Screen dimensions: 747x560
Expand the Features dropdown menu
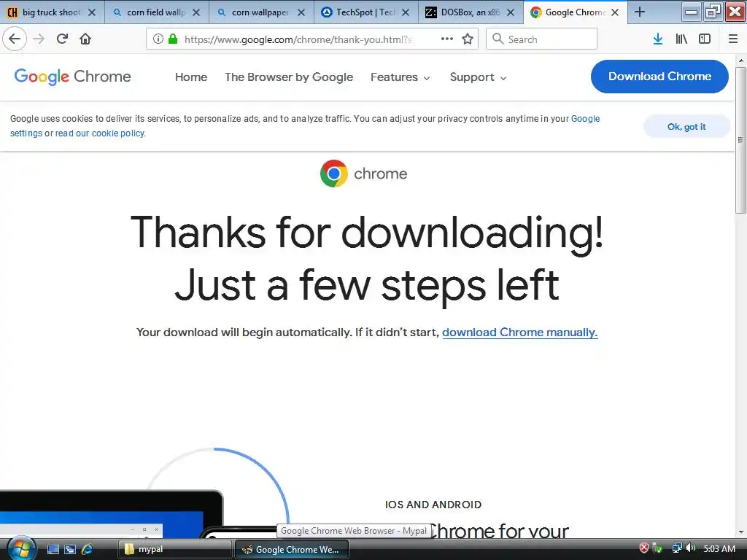400,77
